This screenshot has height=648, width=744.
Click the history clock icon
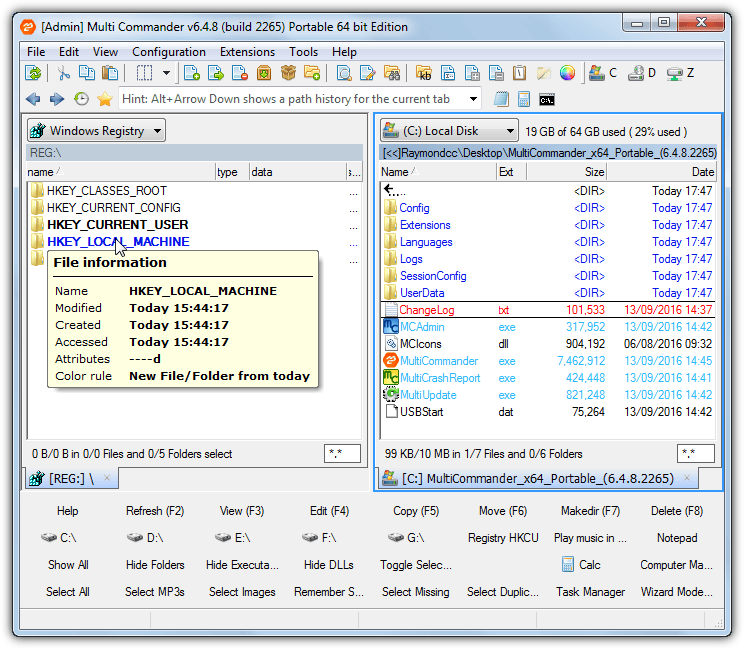(81, 99)
